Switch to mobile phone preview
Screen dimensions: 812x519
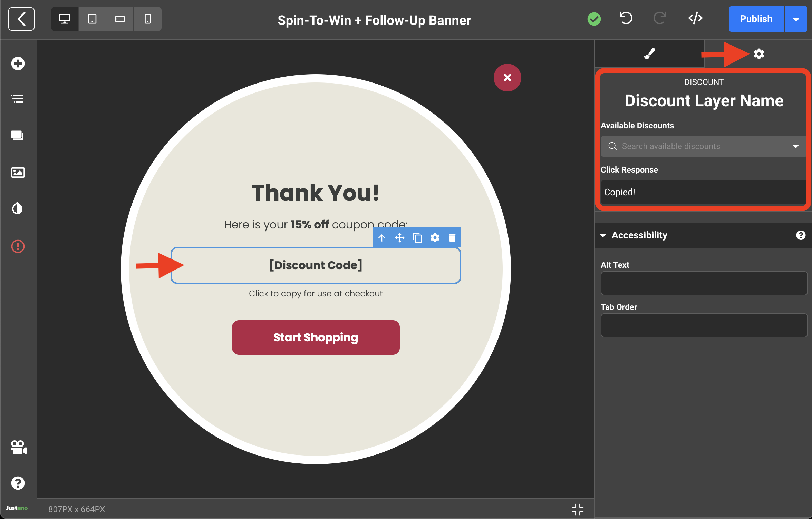click(148, 19)
